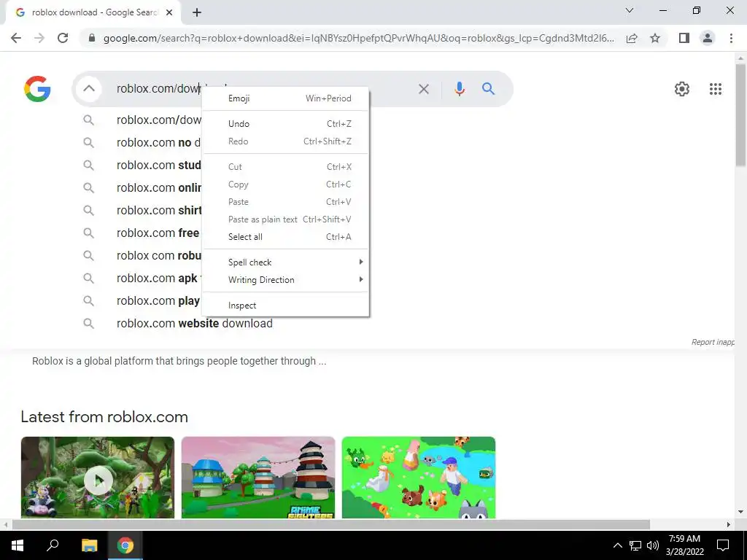Choose Paste as plain text

point(285,219)
